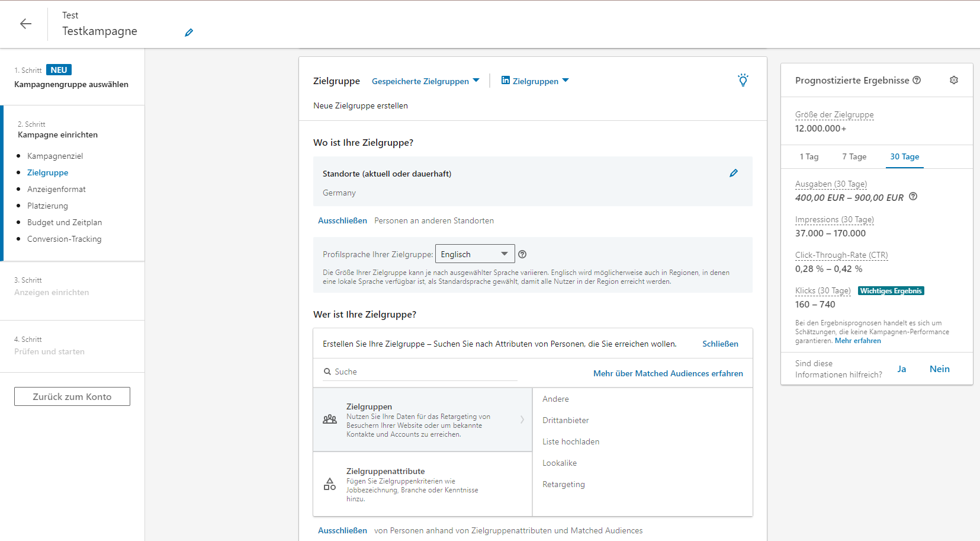Open Gespeicherte Zielgruppen dropdown

pyautogui.click(x=426, y=81)
